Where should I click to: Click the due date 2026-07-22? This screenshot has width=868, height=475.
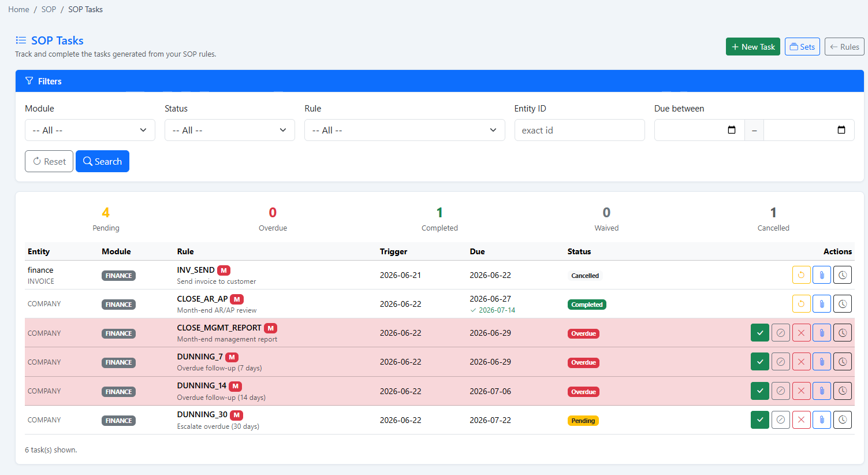[490, 420]
